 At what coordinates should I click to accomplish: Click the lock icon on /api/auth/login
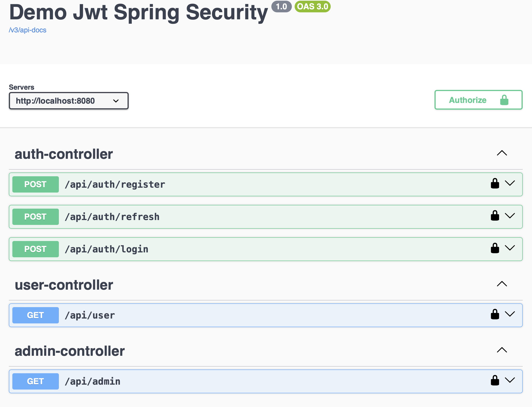495,249
